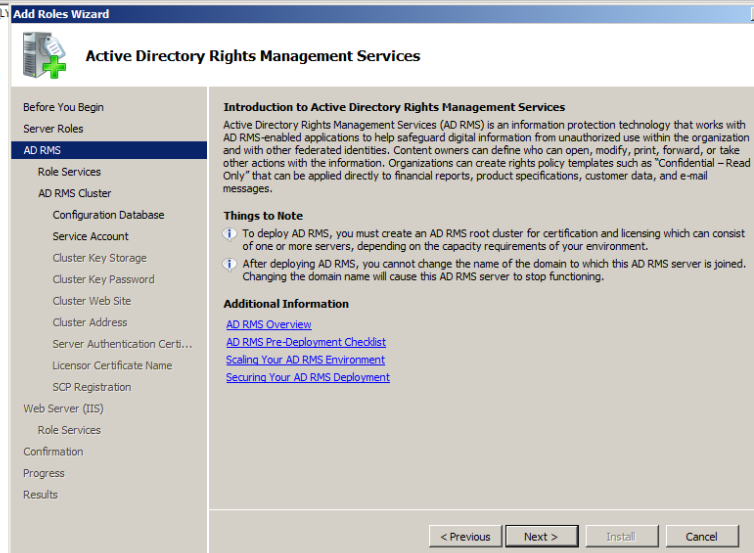Open Securing Your AD RMS Deployment link
The height and width of the screenshot is (553, 754).
point(308,378)
